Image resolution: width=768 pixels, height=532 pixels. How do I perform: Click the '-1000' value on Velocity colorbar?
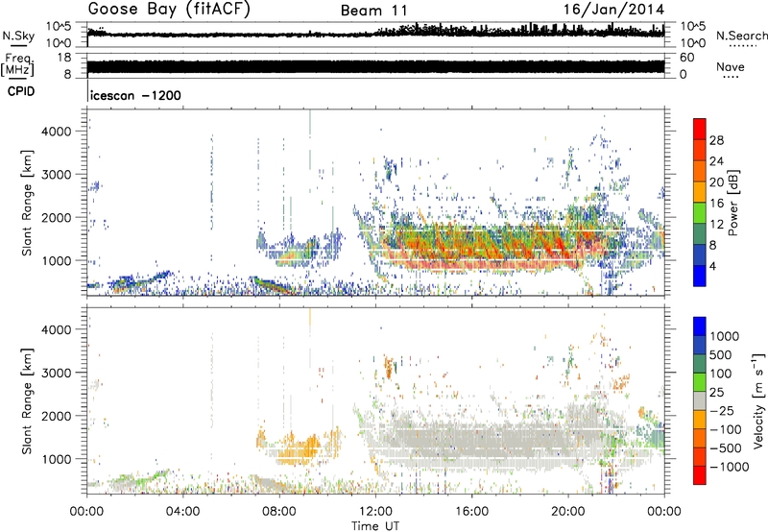point(729,467)
